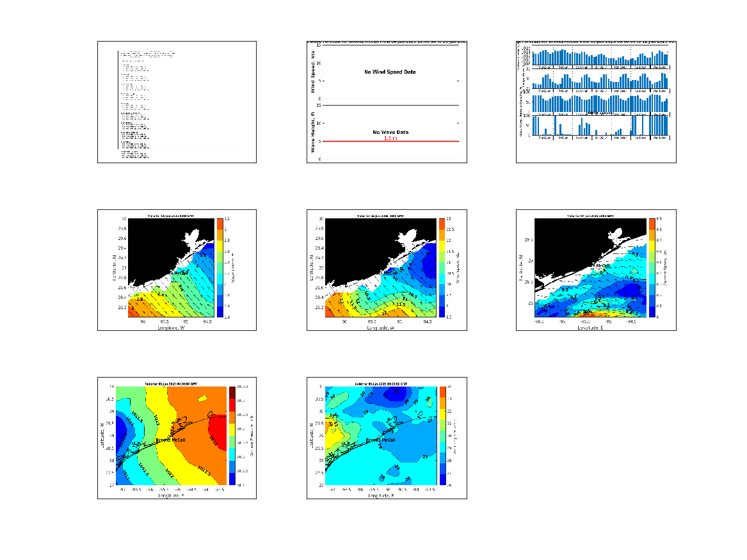
Task: Click 'Wind Speed, kts' axis label
Action: coord(312,72)
